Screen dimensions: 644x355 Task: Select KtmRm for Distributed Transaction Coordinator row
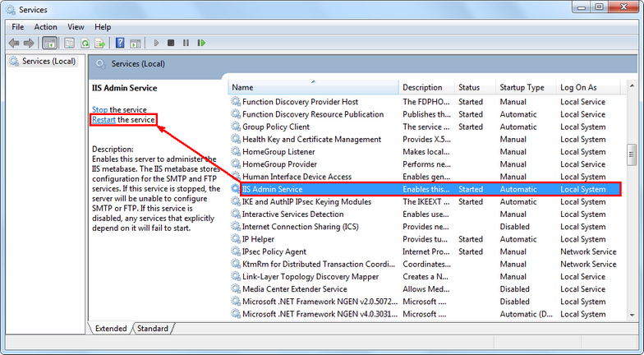(319, 264)
